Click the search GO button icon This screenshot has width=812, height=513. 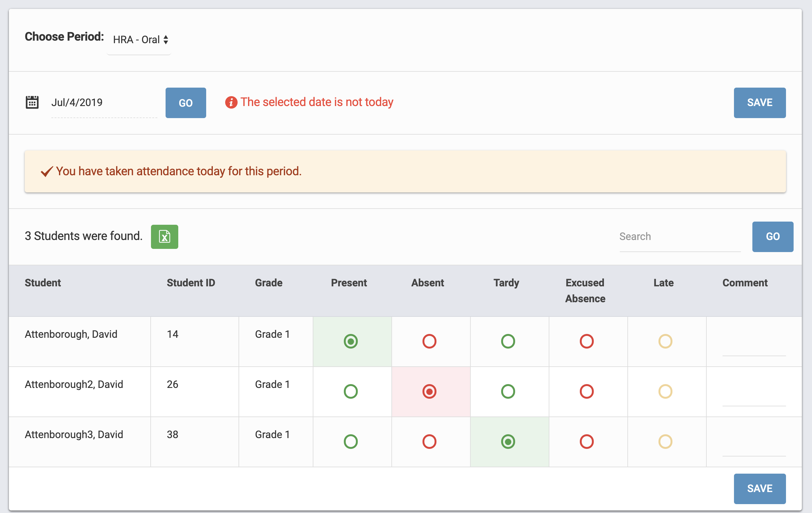[773, 237]
